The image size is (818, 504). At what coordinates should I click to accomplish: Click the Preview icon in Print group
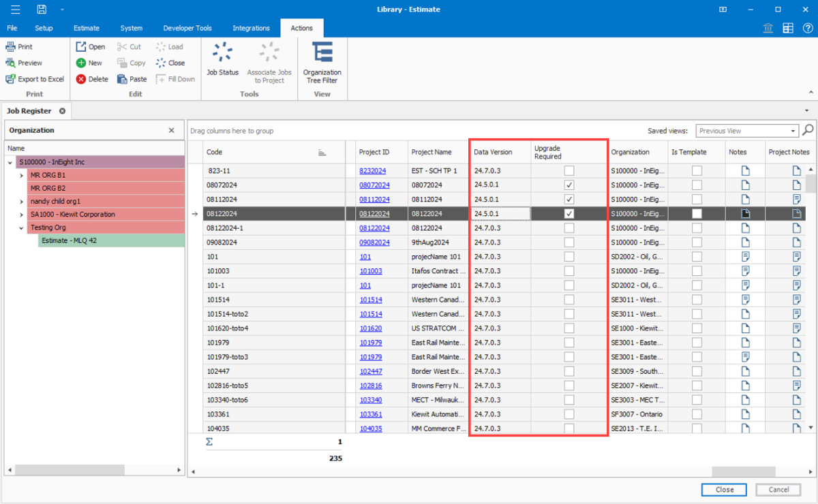pos(11,63)
